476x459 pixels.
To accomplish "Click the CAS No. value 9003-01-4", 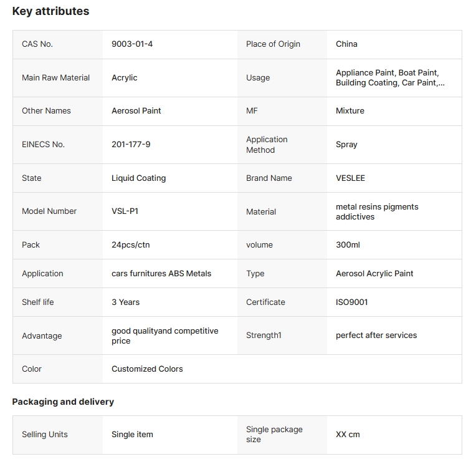I will click(x=132, y=44).
